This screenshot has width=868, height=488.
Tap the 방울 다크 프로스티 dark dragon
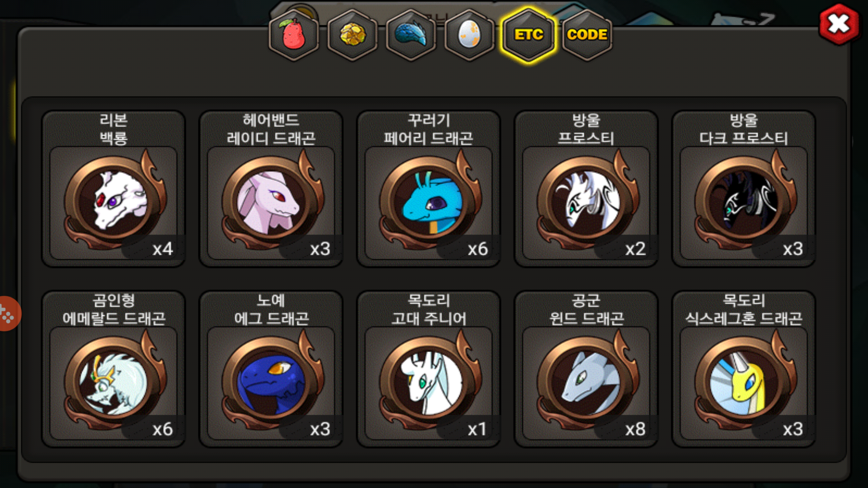tap(744, 189)
